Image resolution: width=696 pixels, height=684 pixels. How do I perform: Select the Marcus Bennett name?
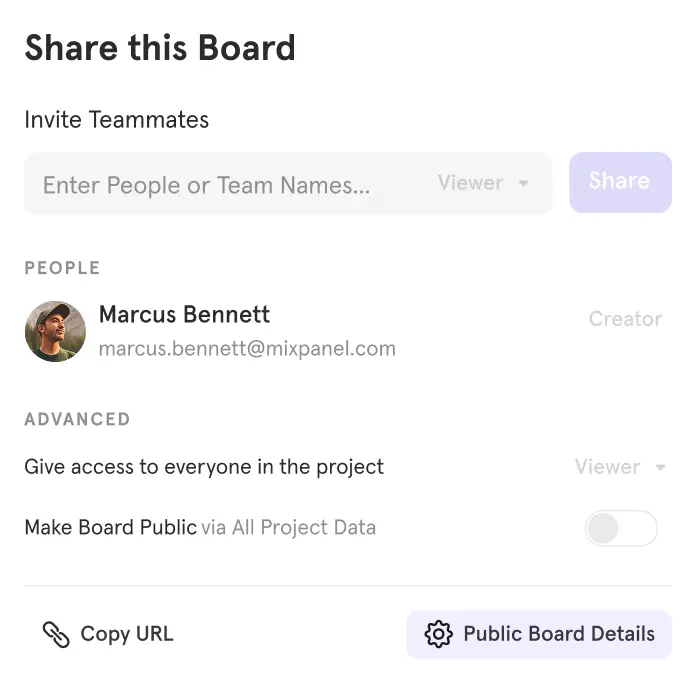tap(184, 314)
